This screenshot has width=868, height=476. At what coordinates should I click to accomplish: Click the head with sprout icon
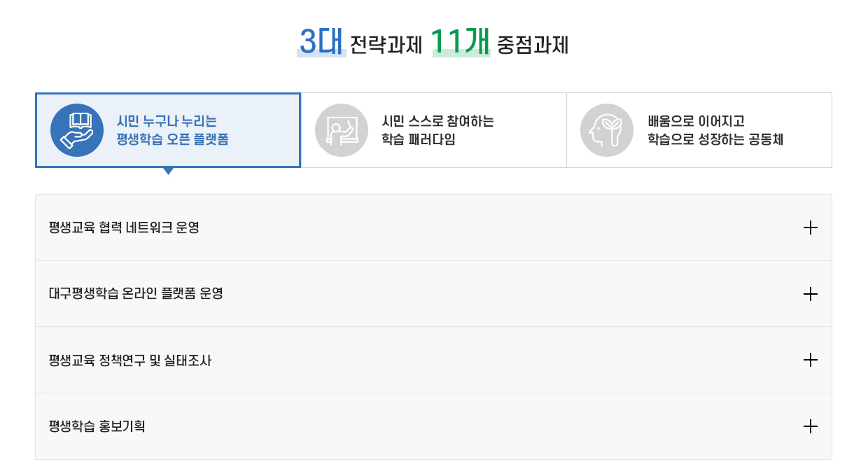pos(606,129)
